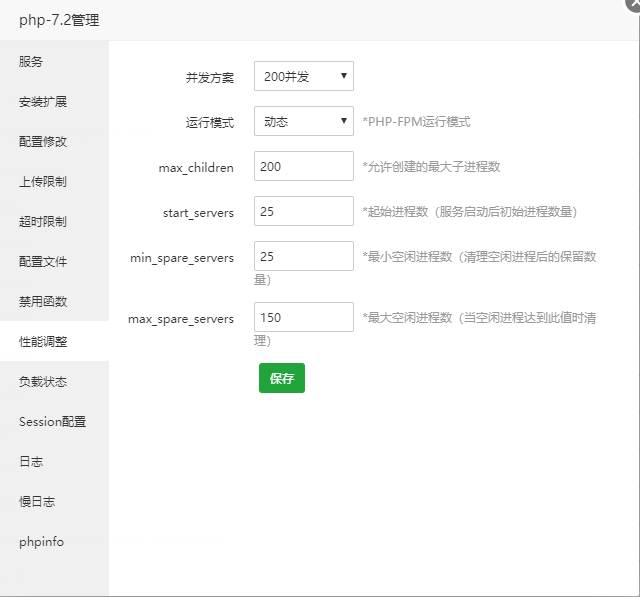Click the 性能调整 tab

(43, 341)
